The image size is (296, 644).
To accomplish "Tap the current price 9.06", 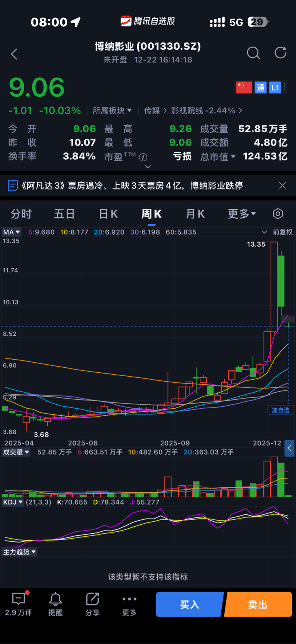I will coord(37,88).
